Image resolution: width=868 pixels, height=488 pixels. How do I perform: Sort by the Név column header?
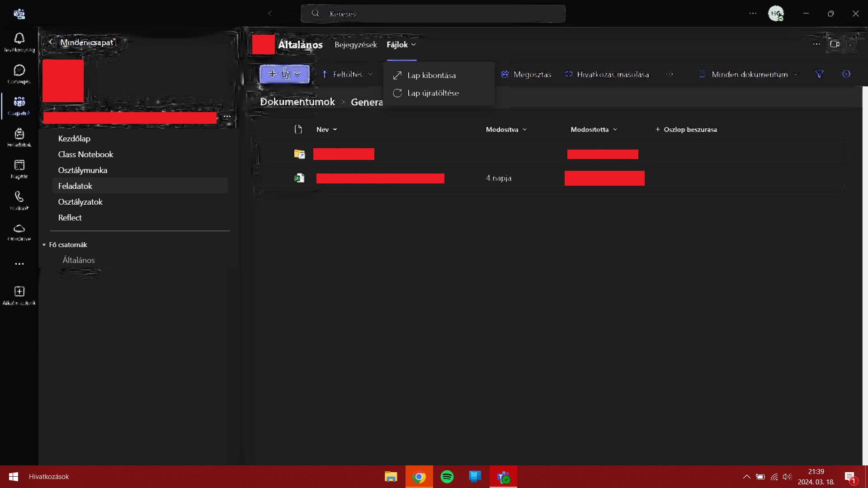(x=327, y=129)
